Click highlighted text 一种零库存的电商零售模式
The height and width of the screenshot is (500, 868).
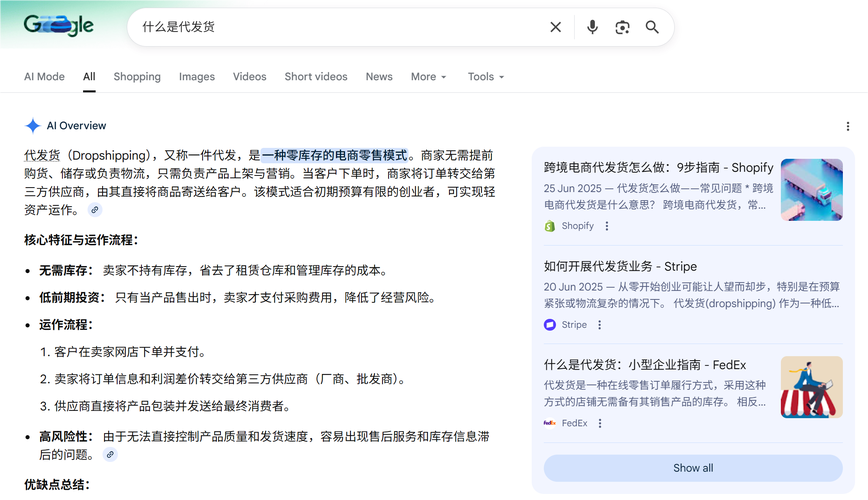click(x=335, y=156)
